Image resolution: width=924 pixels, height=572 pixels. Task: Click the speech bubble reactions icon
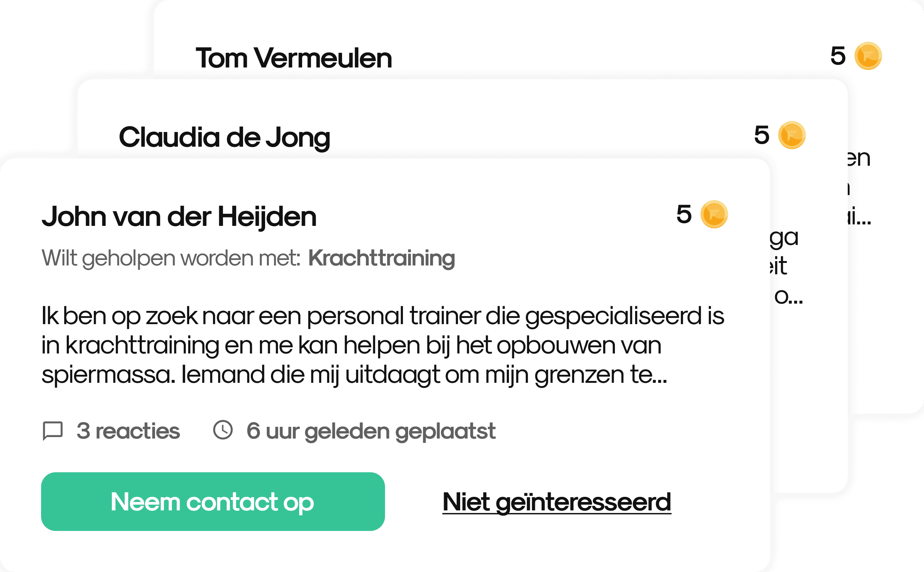pos(52,431)
